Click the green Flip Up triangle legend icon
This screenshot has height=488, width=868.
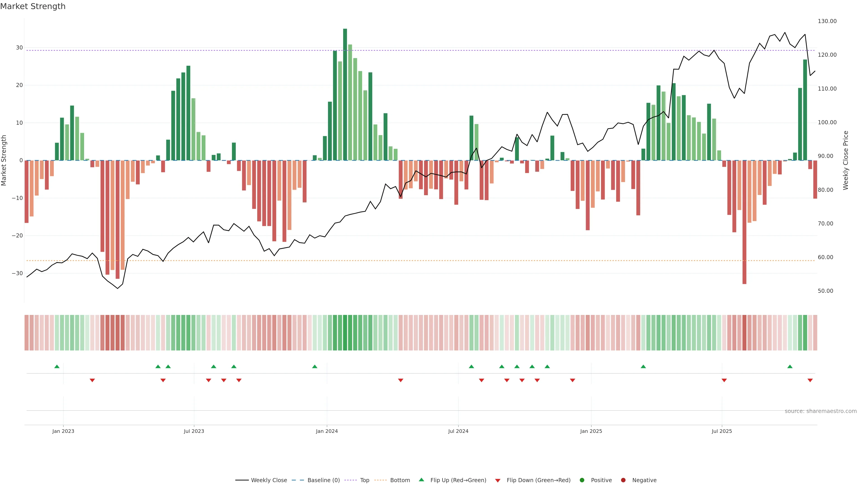421,480
